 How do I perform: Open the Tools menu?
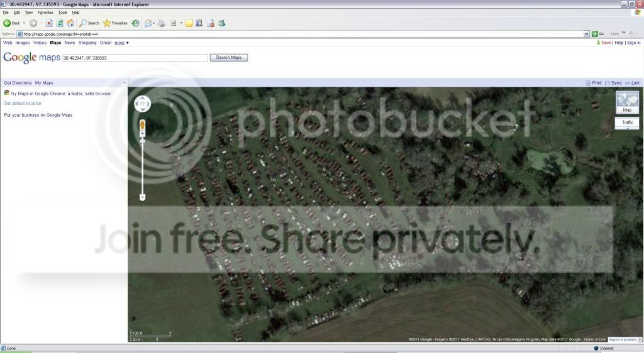pyautogui.click(x=62, y=13)
